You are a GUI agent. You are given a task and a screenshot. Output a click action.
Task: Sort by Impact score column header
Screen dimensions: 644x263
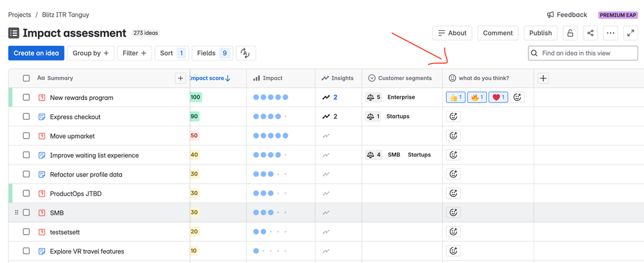tap(210, 79)
